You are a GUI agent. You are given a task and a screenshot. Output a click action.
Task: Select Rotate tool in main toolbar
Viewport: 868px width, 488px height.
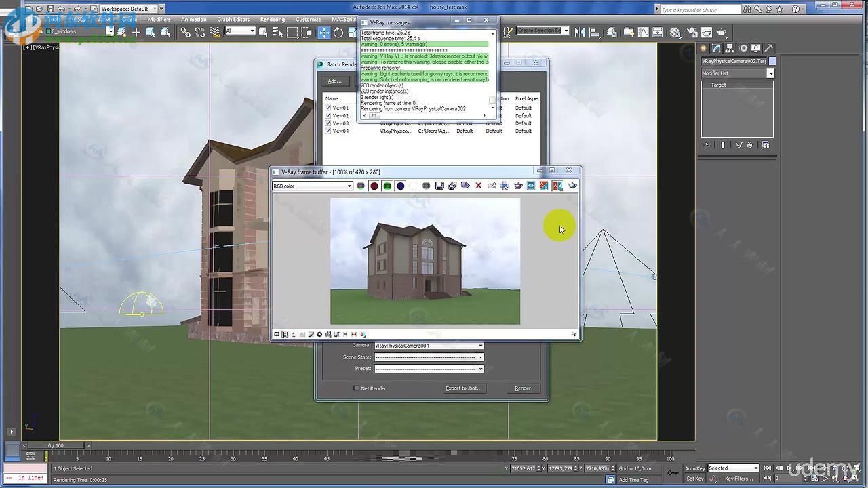click(338, 33)
